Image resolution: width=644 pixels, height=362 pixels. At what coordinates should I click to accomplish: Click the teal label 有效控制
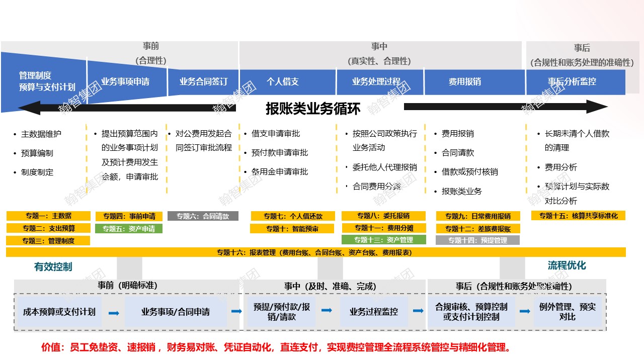53,267
